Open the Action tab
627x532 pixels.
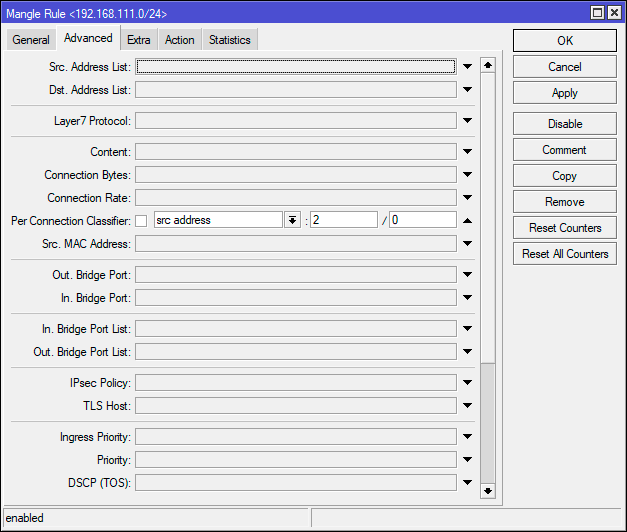pyautogui.click(x=180, y=40)
